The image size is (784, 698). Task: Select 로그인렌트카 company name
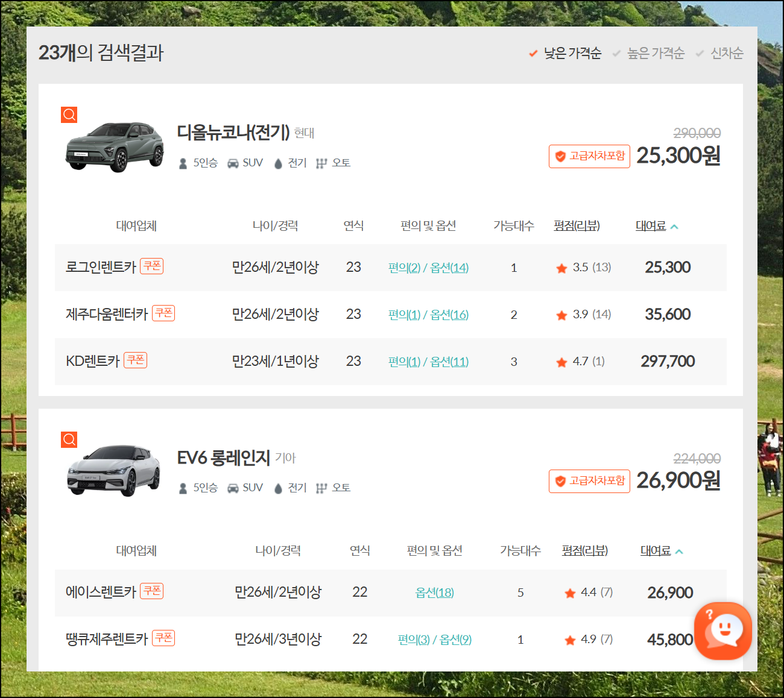(x=101, y=267)
